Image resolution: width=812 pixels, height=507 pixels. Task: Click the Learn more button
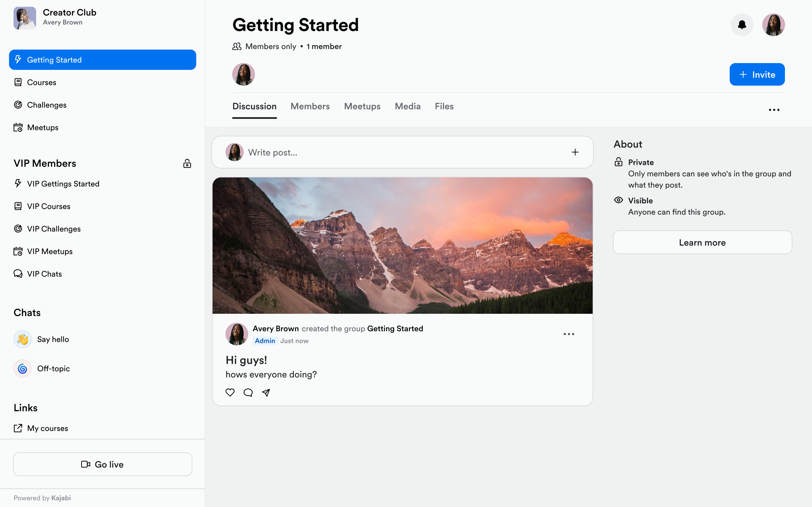[x=702, y=243]
